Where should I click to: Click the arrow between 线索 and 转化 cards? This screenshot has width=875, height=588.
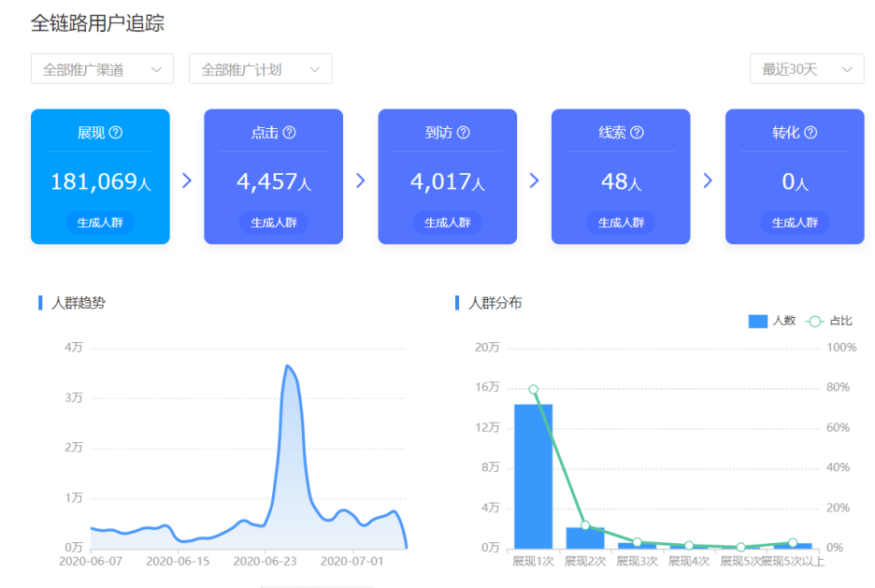pos(708,180)
